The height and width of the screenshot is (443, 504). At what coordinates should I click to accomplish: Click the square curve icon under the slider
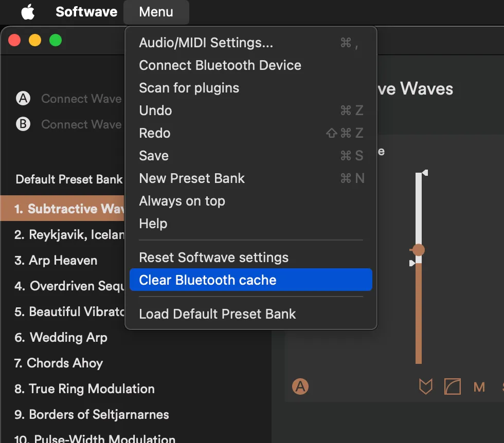point(452,386)
